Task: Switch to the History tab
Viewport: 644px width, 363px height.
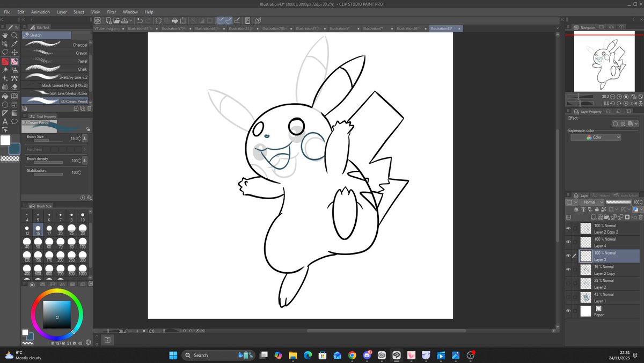Action: point(601,195)
